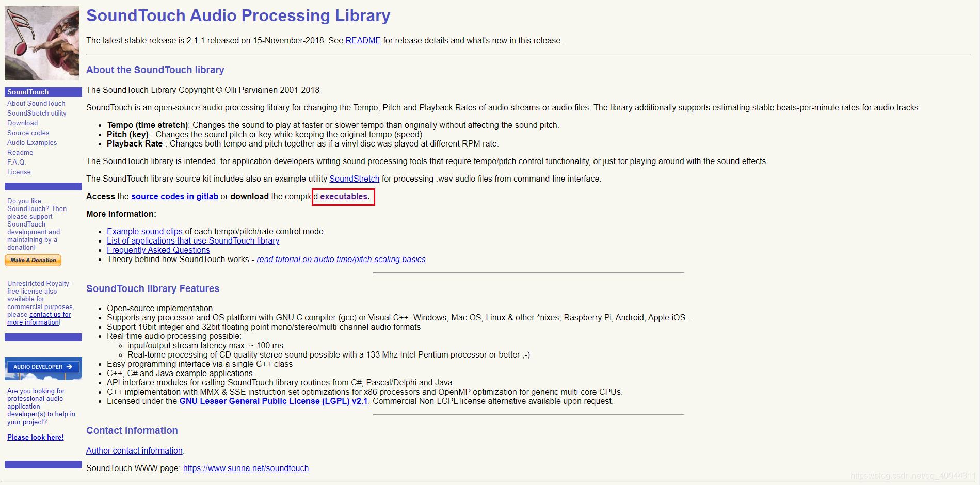This screenshot has height=485, width=980.
Task: Click 'Easy programming interface' bullet
Action: pyautogui.click(x=200, y=364)
